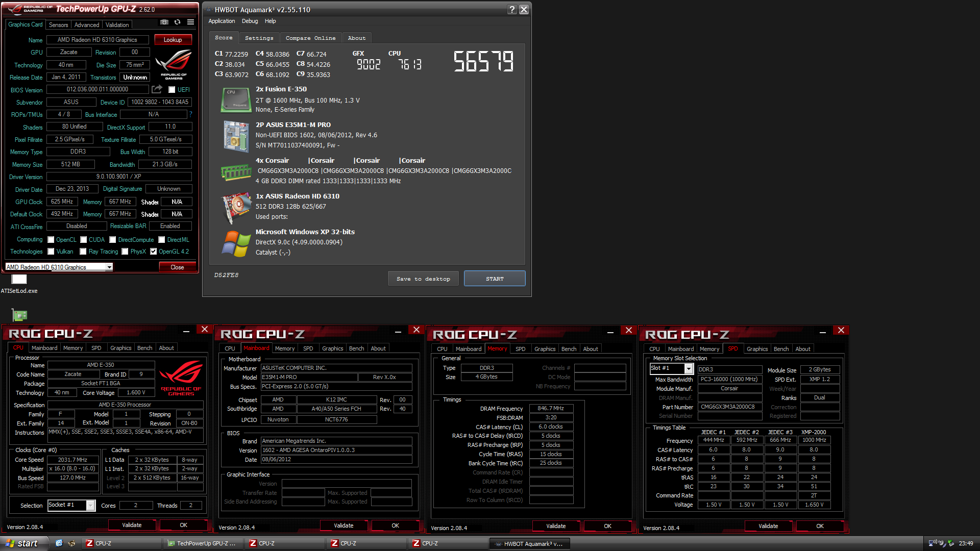Select the ATISetLod.exe desktop icon
This screenshot has width=980, height=551.
pos(19,284)
